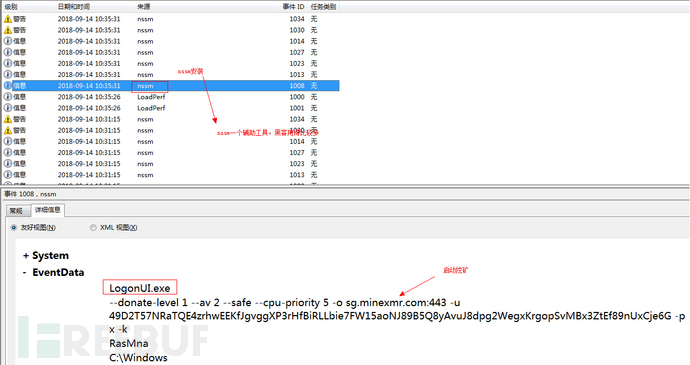Click the LogonUI.exe value in EventData
Image resolution: width=690 pixels, height=365 pixels.
(139, 288)
